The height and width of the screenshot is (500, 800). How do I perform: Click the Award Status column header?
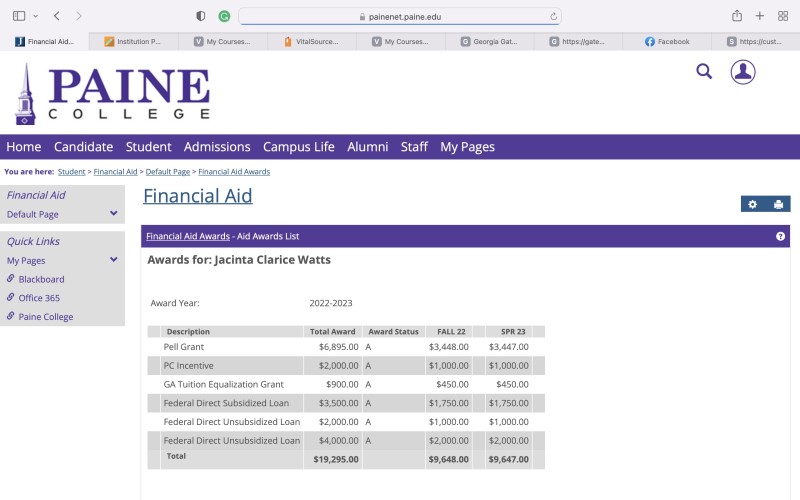coord(393,332)
